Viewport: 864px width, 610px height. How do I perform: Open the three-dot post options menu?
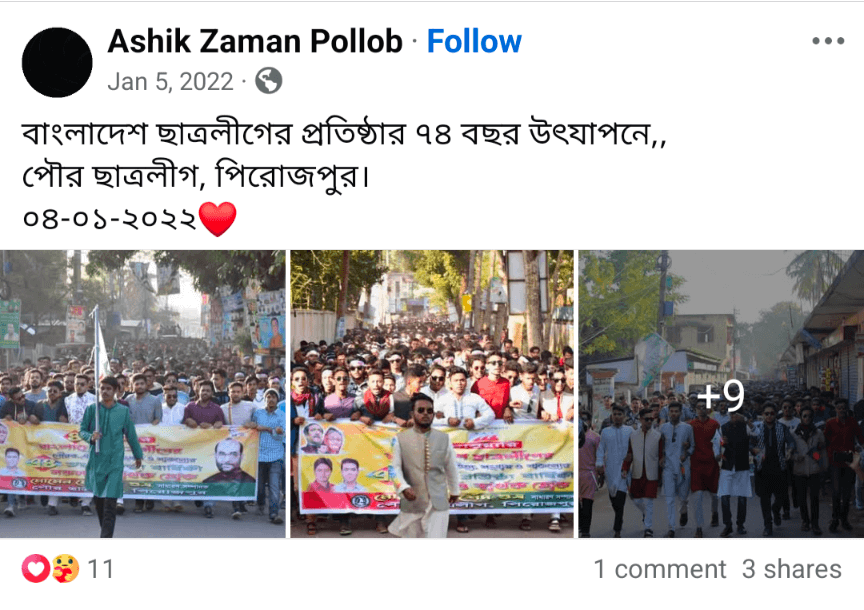coord(828,41)
